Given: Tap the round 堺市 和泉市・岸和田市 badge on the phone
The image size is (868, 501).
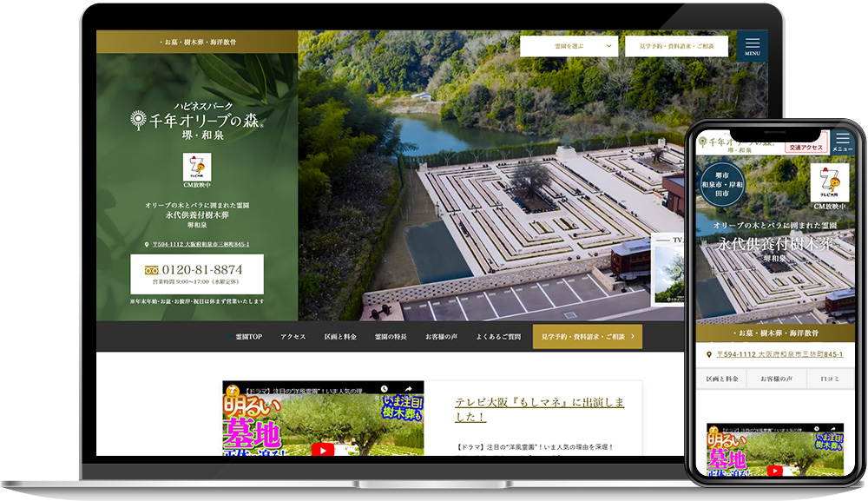Looking at the screenshot, I should click(x=722, y=184).
